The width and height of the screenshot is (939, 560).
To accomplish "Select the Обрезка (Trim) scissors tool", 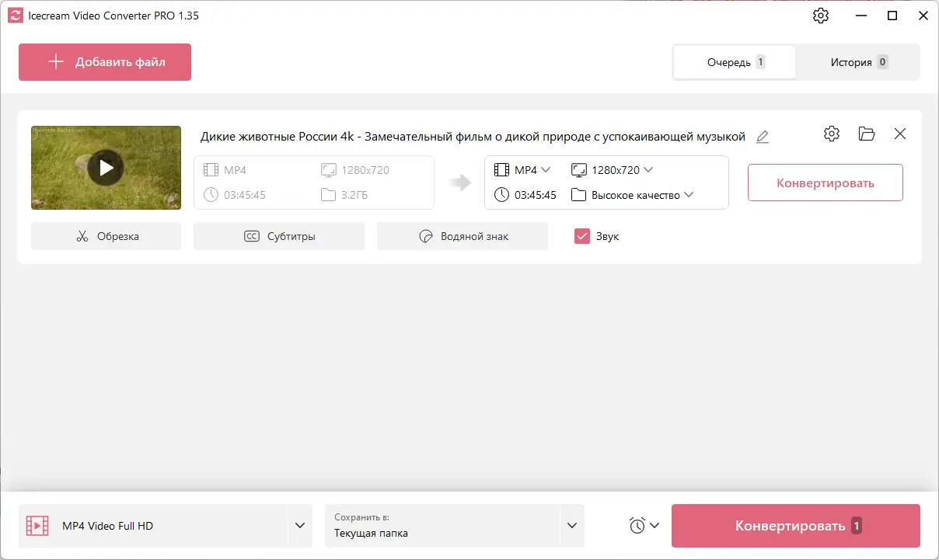I will click(x=106, y=236).
